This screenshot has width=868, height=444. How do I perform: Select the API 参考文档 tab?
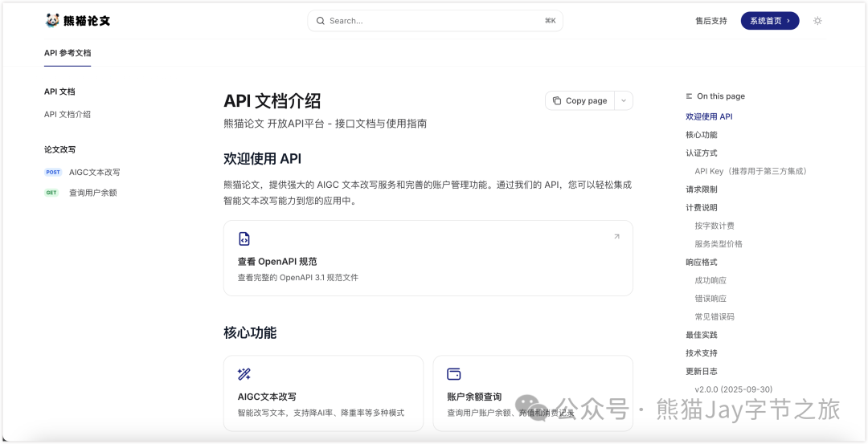coord(68,54)
